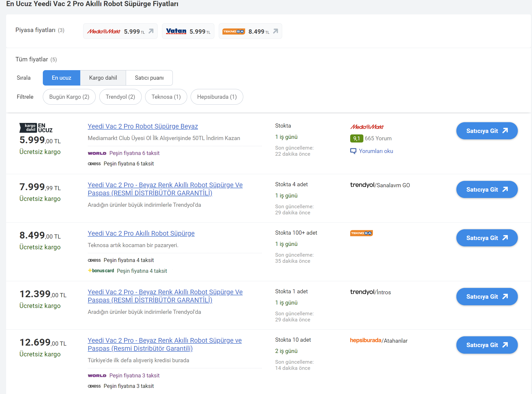Filter by Teknosa (1)

coord(166,97)
